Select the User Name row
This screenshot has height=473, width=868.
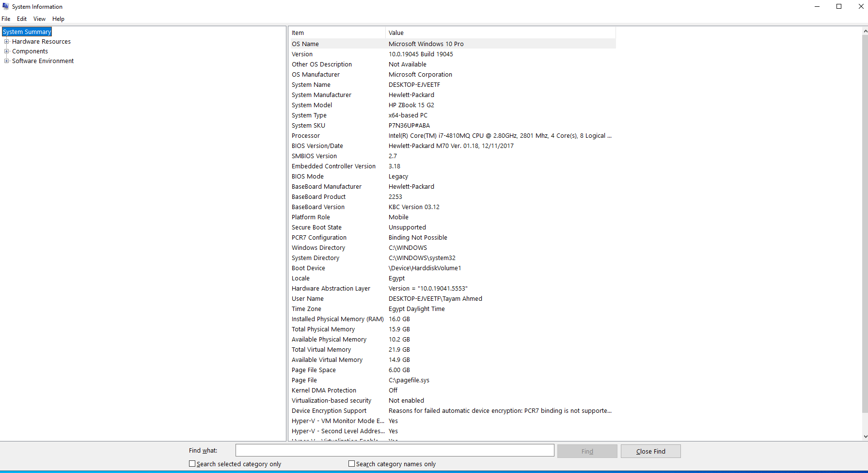tap(452, 298)
